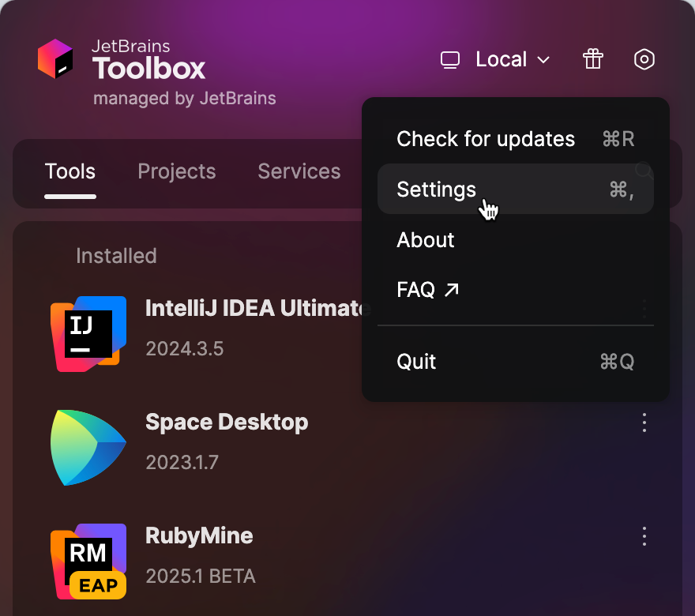The height and width of the screenshot is (616, 695).
Task: Click About in the menu
Action: (425, 240)
